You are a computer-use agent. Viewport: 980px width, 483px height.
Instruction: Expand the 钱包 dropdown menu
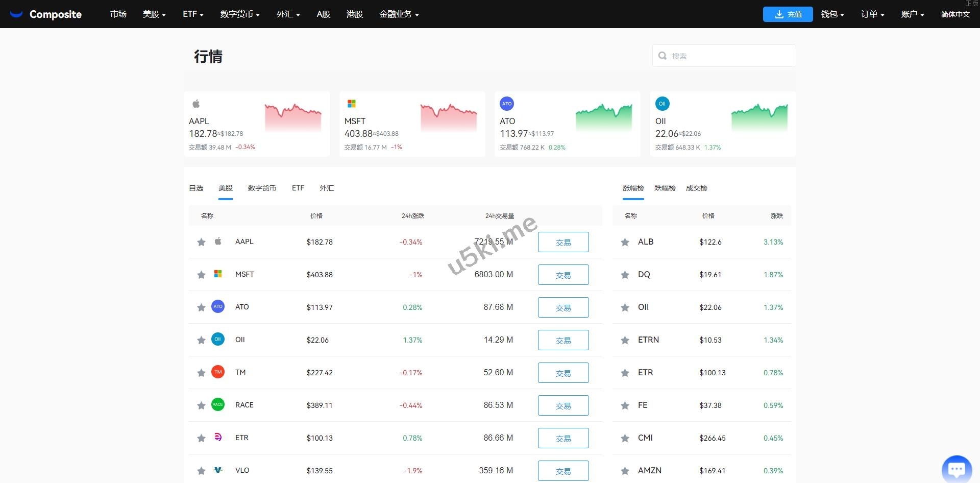[832, 14]
